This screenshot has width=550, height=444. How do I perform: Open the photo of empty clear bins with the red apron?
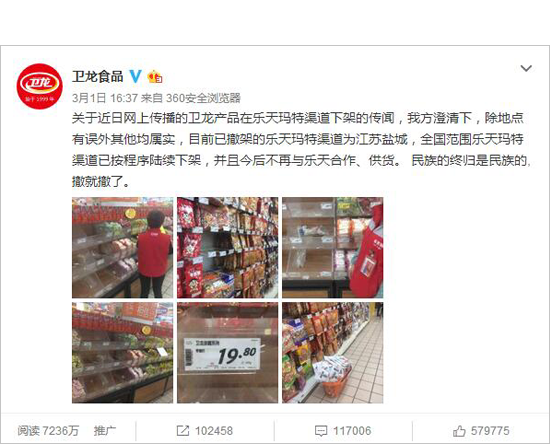click(x=333, y=248)
